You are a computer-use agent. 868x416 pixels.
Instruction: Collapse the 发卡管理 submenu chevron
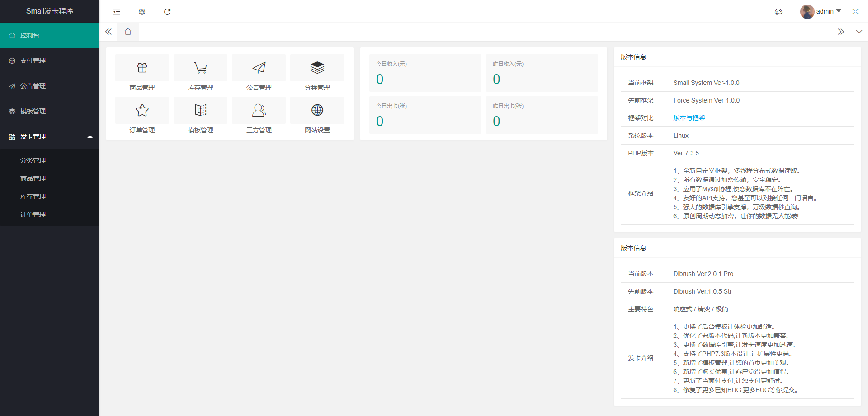[x=90, y=136]
